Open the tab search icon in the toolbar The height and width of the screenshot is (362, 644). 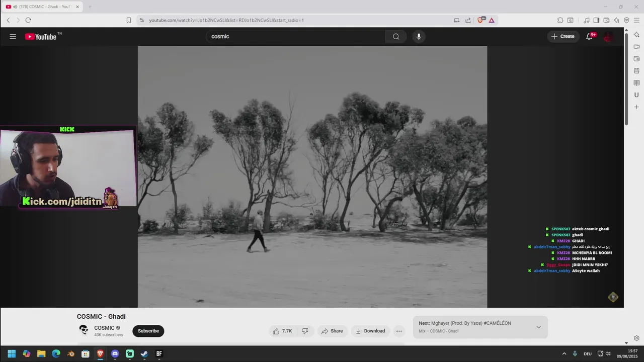click(571, 20)
